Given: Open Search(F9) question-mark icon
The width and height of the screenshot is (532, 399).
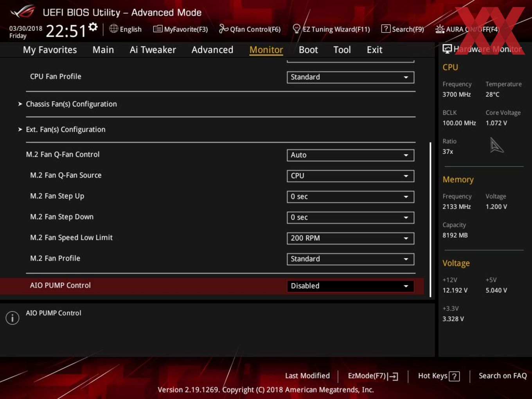Looking at the screenshot, I should pyautogui.click(x=386, y=29).
